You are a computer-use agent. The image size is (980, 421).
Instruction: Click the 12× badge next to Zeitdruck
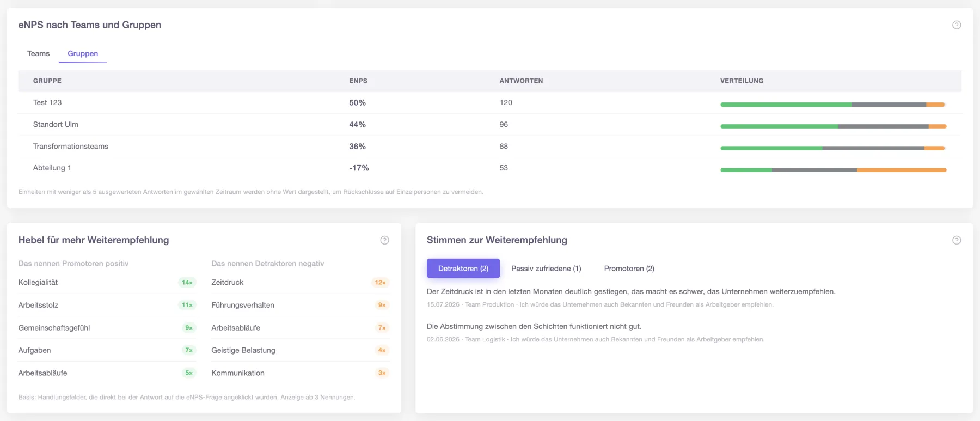point(380,282)
